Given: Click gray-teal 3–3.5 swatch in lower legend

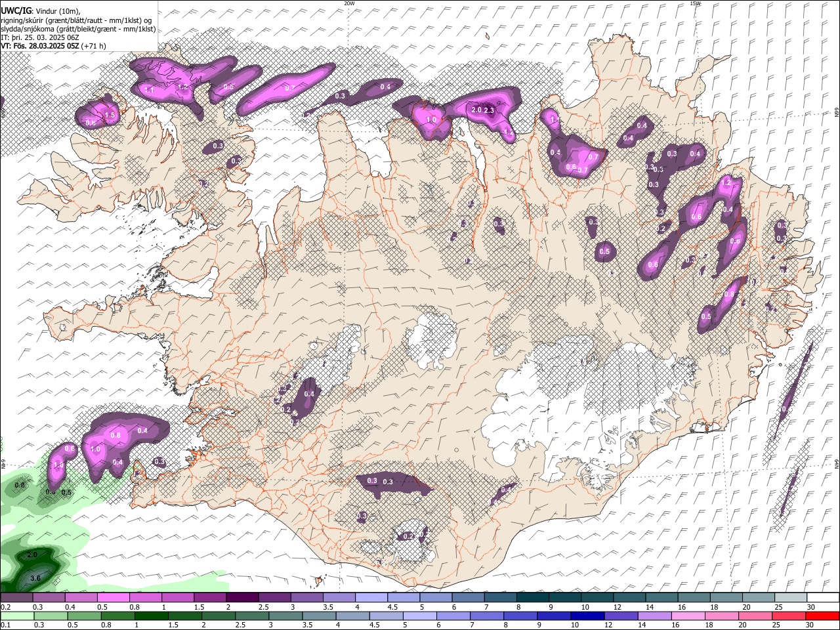Looking at the screenshot, I should (x=285, y=616).
